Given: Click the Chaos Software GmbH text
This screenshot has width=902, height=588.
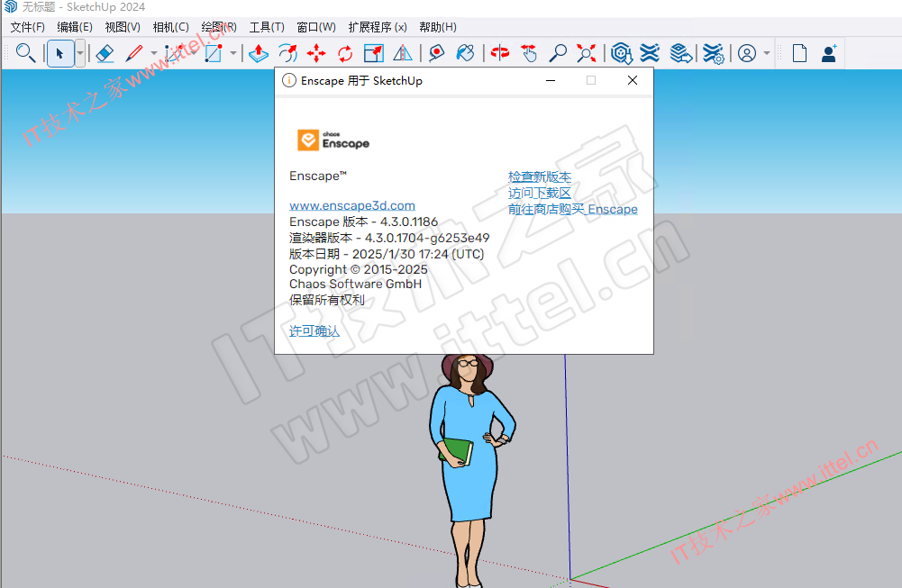Looking at the screenshot, I should [x=356, y=284].
